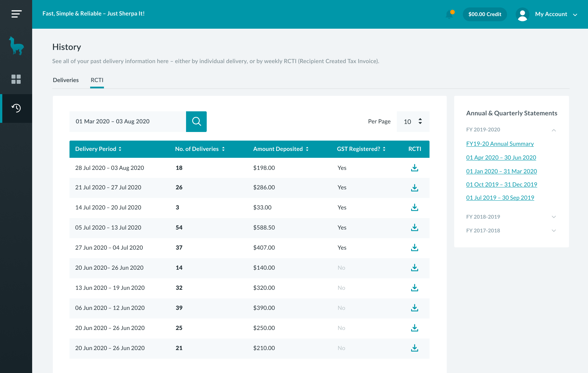Open 01 Jan 2020 – 31 Mar 2020 statement
Image resolution: width=588 pixels, height=373 pixels.
coord(502,171)
